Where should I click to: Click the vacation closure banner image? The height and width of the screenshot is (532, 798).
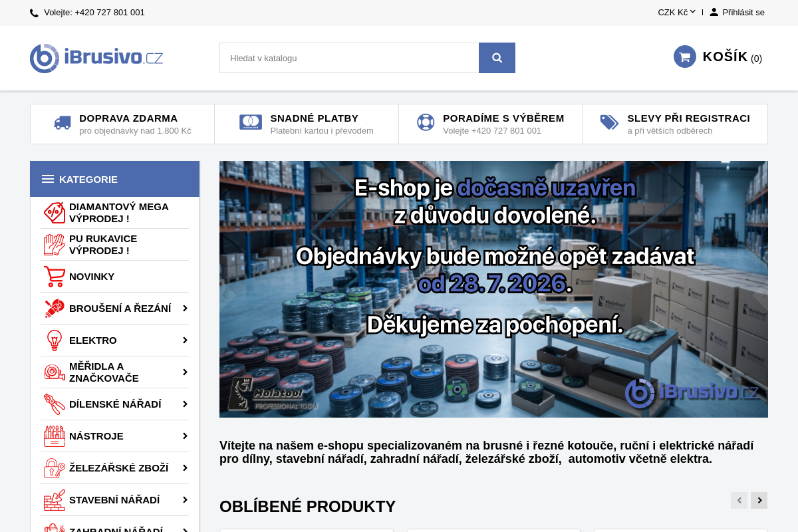493,289
